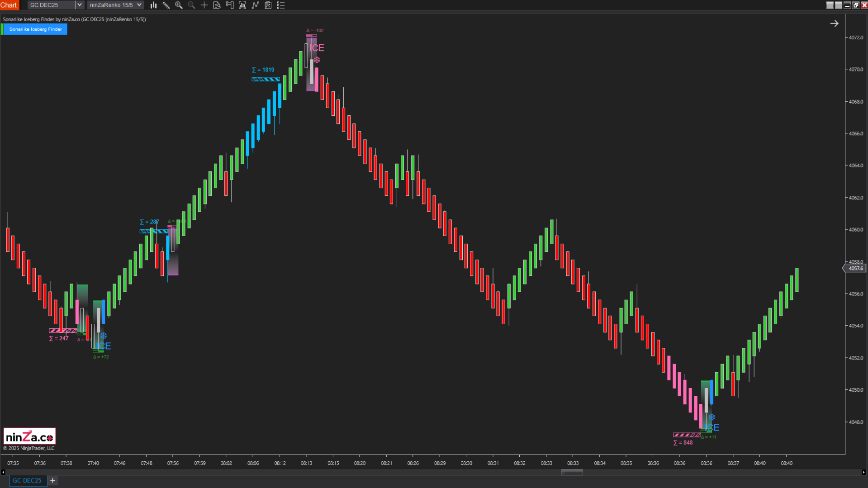The width and height of the screenshot is (868, 488).
Task: Open the Indicators icon on the toolbar
Action: 229,5
